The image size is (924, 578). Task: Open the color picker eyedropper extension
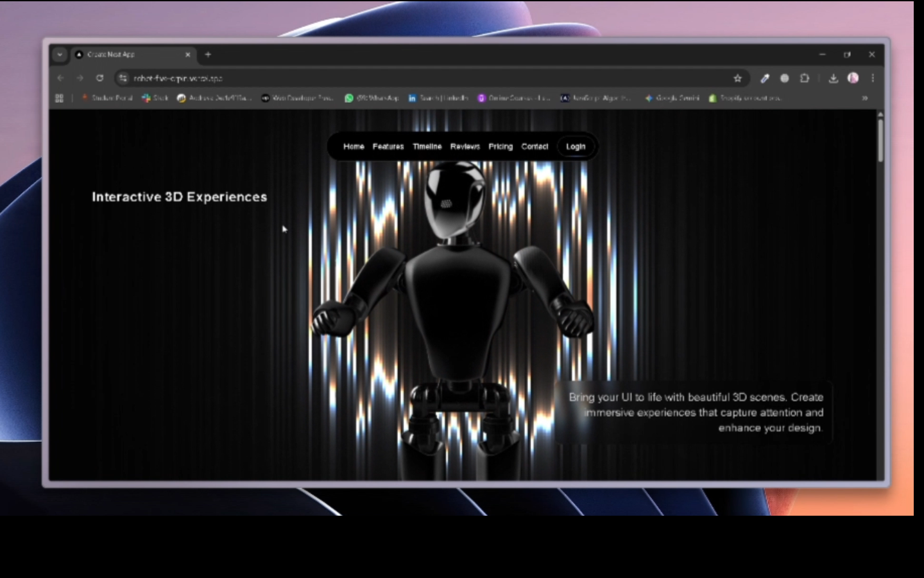click(764, 78)
